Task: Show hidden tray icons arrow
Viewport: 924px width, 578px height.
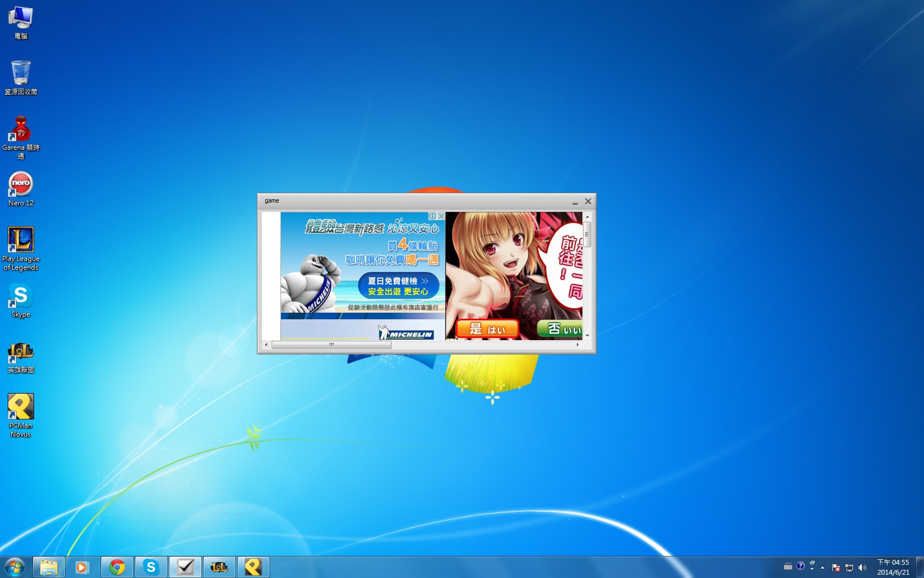Action: (823, 568)
